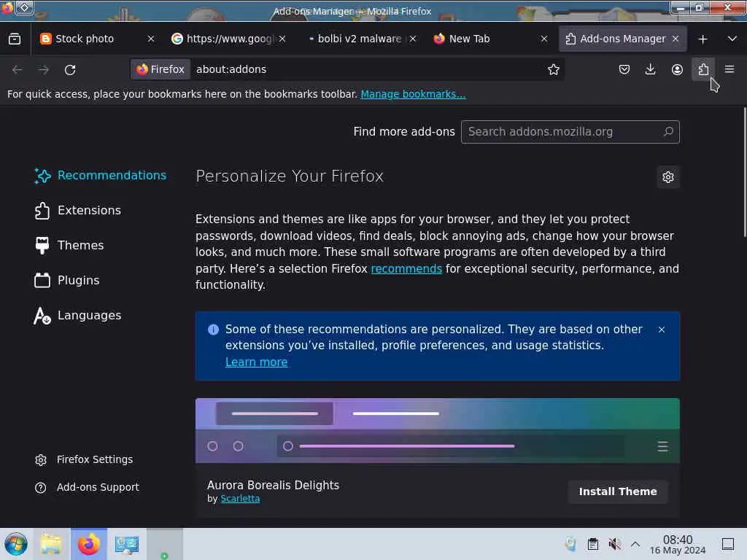
Task: Expand hidden system tray icons
Action: [x=635, y=544]
